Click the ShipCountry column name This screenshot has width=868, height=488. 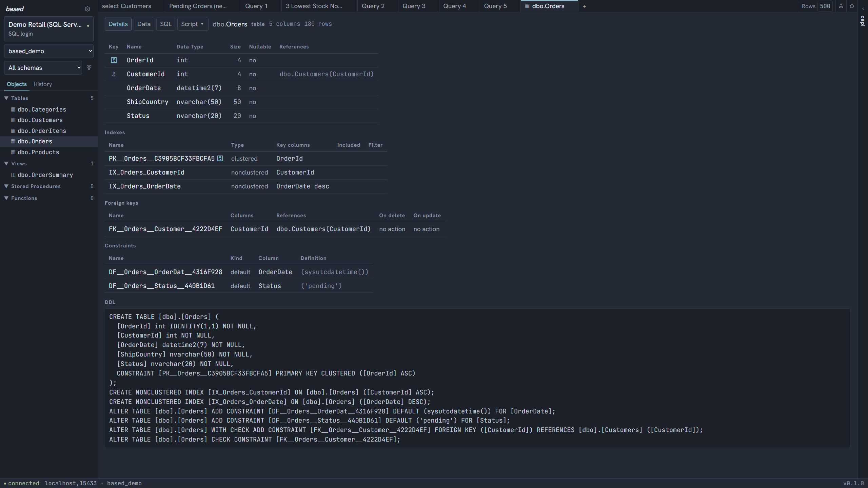click(147, 102)
